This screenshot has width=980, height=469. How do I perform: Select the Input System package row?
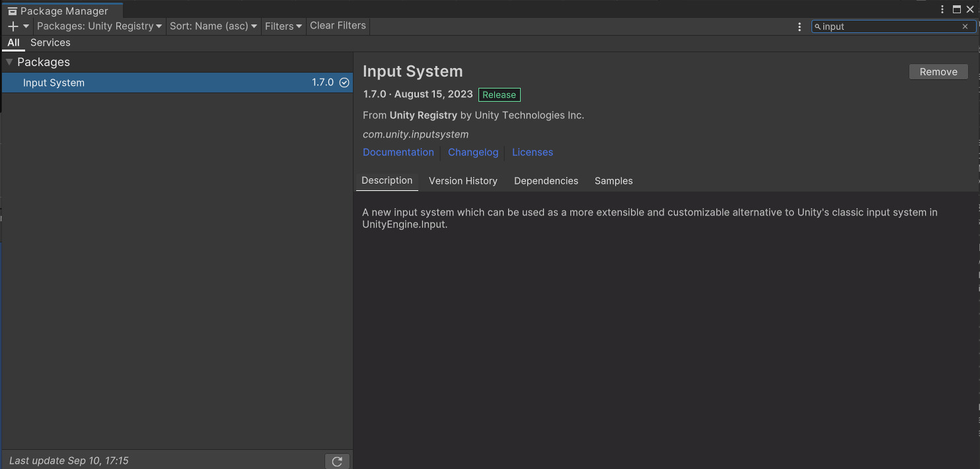point(176,83)
